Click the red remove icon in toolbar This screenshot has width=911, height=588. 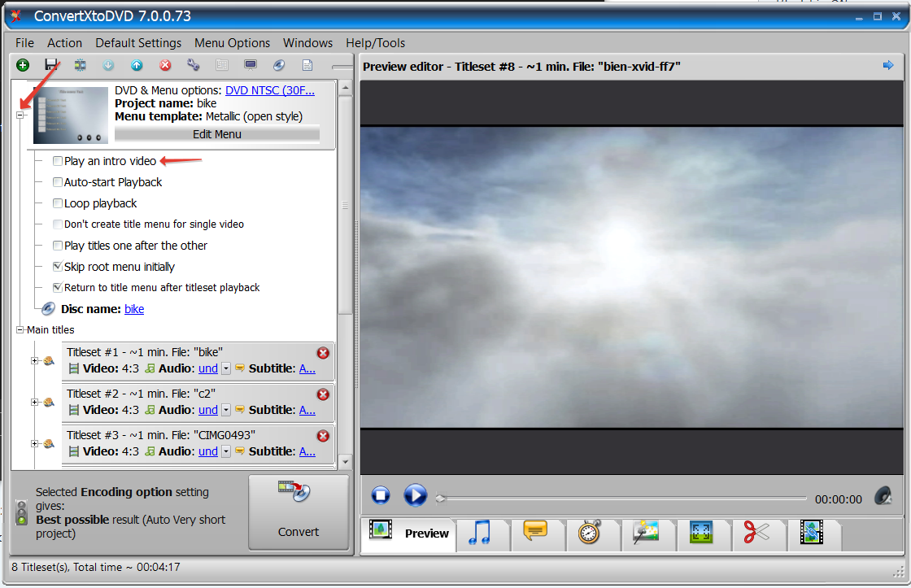165,65
